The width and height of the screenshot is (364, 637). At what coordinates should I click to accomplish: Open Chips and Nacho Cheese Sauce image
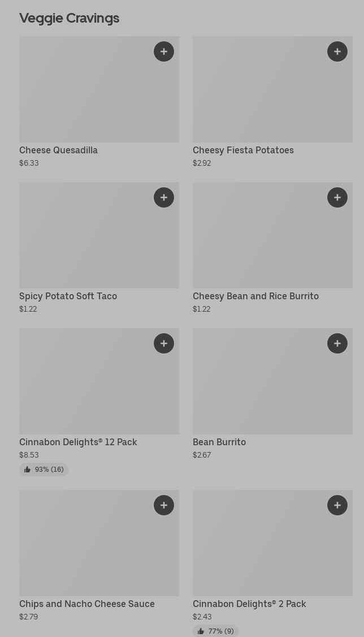tap(90, 548)
